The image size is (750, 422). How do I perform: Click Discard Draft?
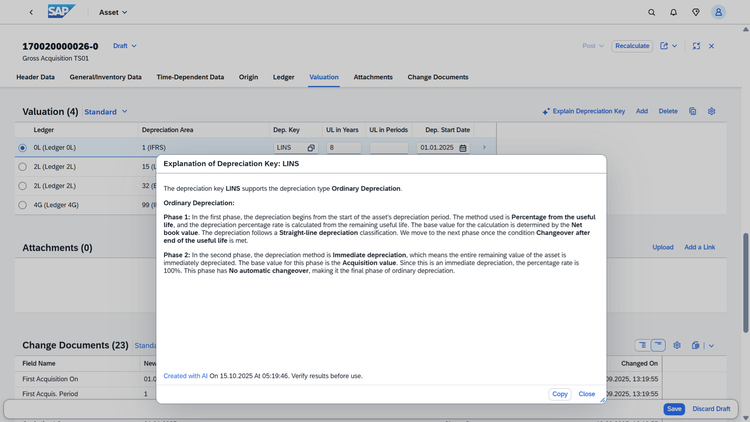point(711,409)
